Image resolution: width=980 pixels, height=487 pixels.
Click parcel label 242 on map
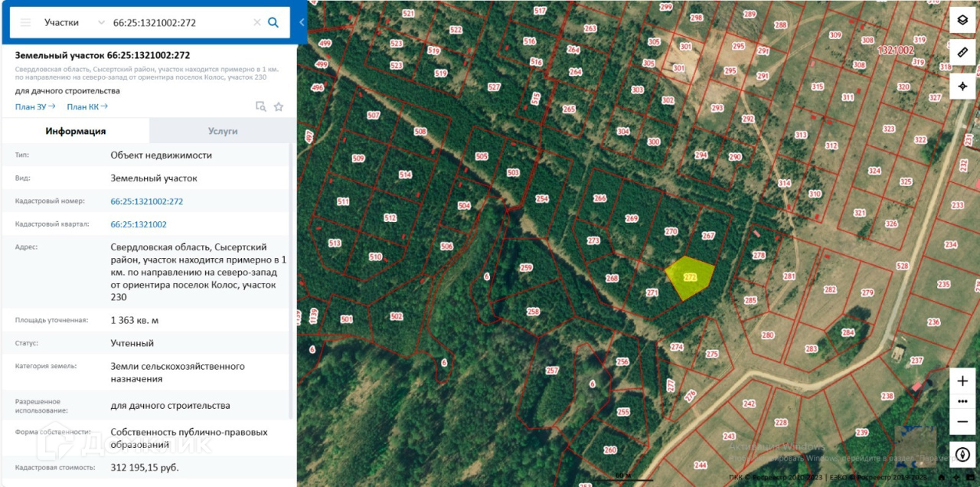(x=749, y=404)
